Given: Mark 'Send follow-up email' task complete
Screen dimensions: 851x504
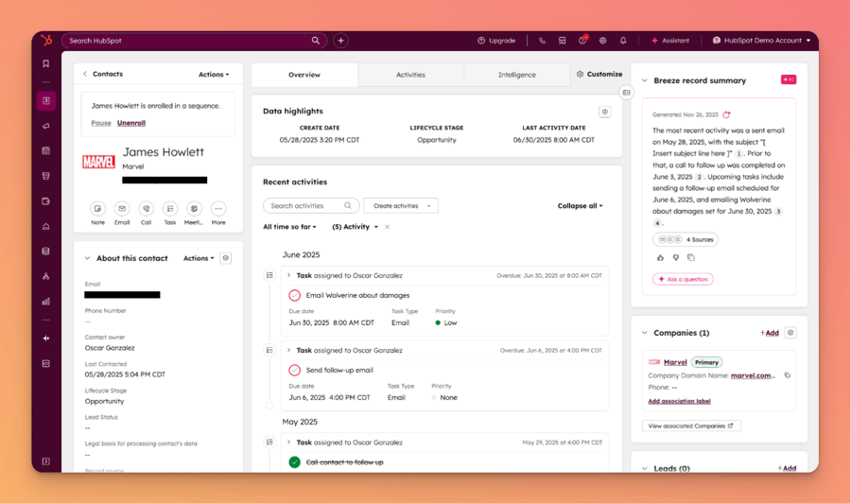Looking at the screenshot, I should pos(295,371).
